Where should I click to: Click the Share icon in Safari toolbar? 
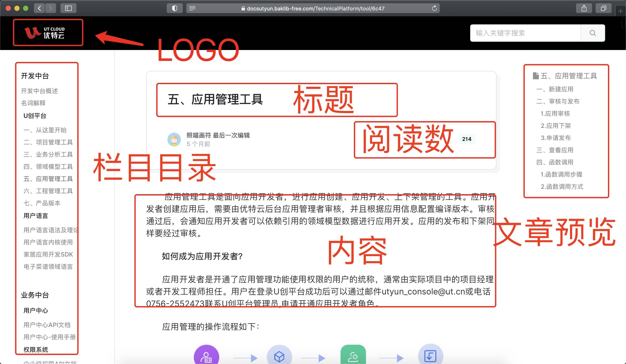coord(584,8)
